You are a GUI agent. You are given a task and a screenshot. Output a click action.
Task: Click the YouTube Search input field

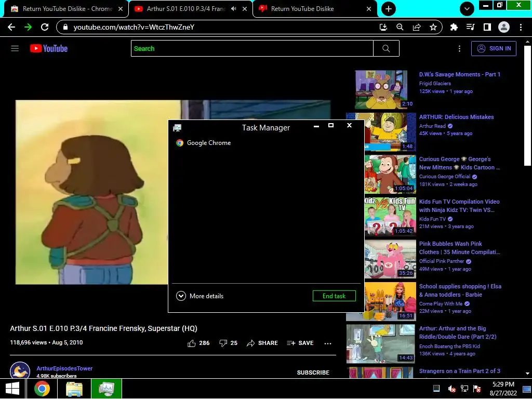pos(252,48)
